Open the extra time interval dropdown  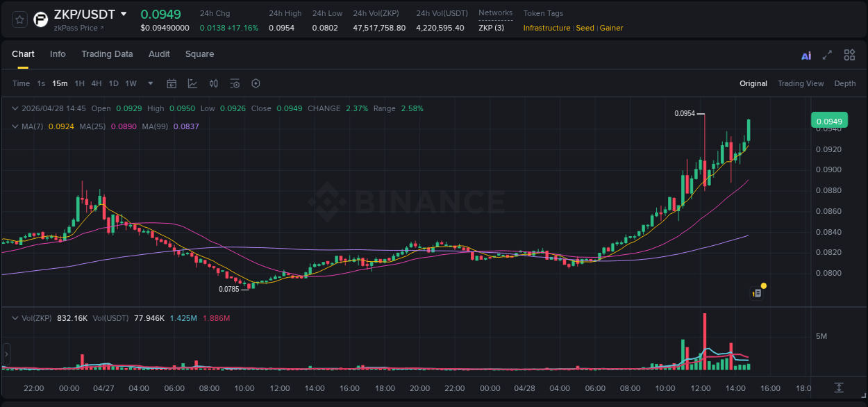click(149, 83)
